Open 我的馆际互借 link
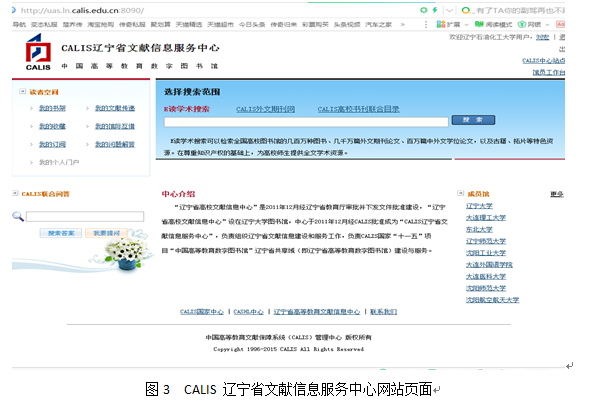 tap(115, 126)
